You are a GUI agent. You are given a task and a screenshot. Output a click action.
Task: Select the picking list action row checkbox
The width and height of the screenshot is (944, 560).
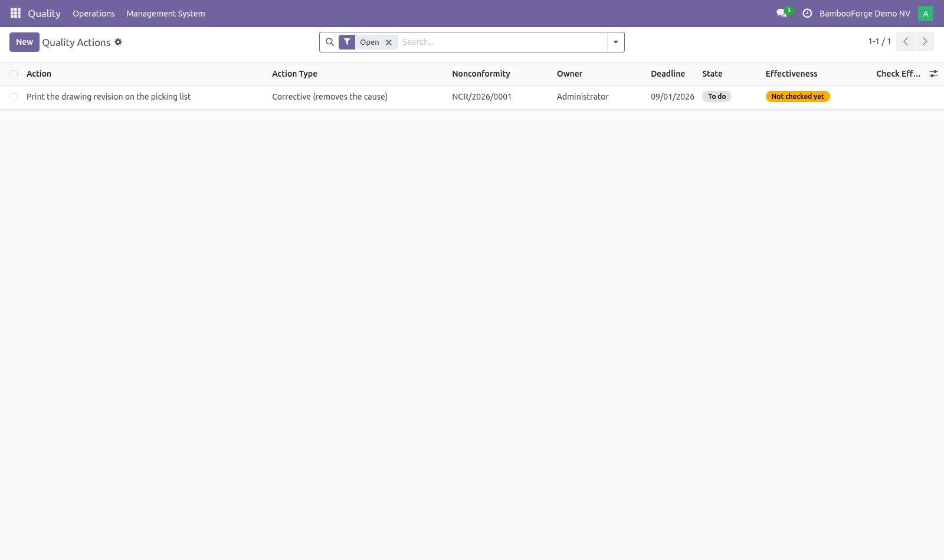[x=14, y=97]
